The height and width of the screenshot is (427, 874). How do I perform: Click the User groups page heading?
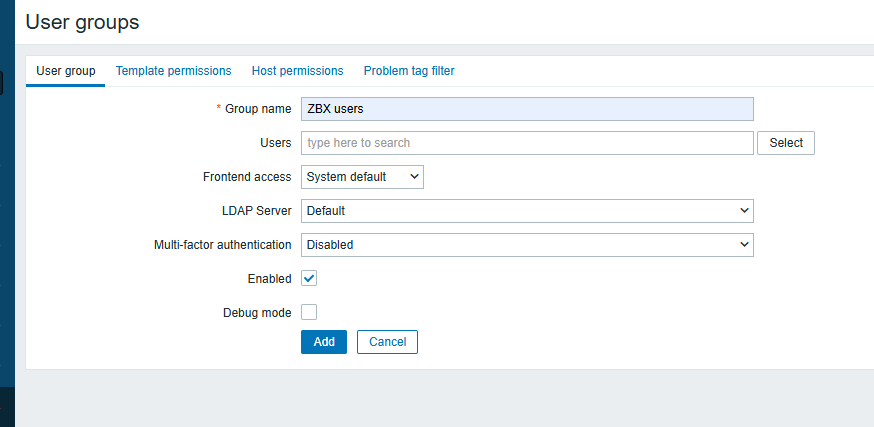tap(82, 22)
